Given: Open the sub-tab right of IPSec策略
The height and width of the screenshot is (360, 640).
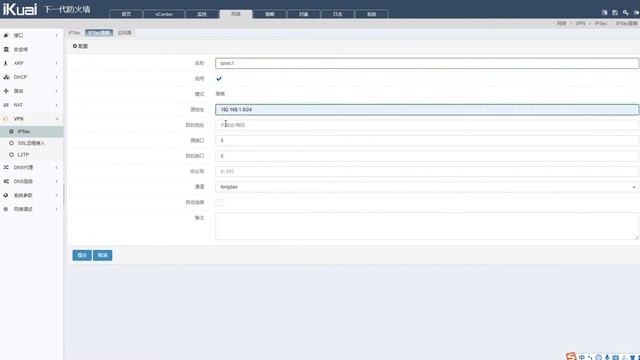Looking at the screenshot, I should tap(124, 33).
